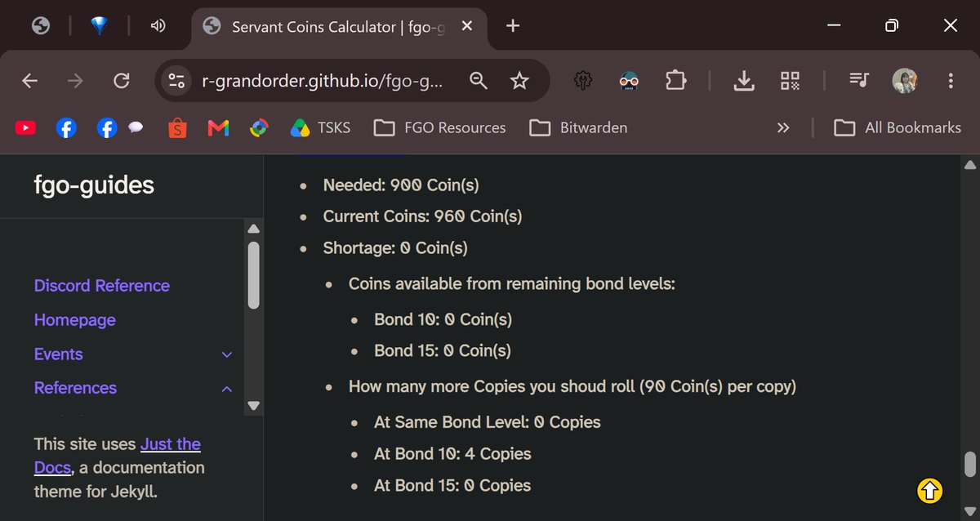Bookmark this page with the star icon
This screenshot has height=521, width=980.
[519, 80]
